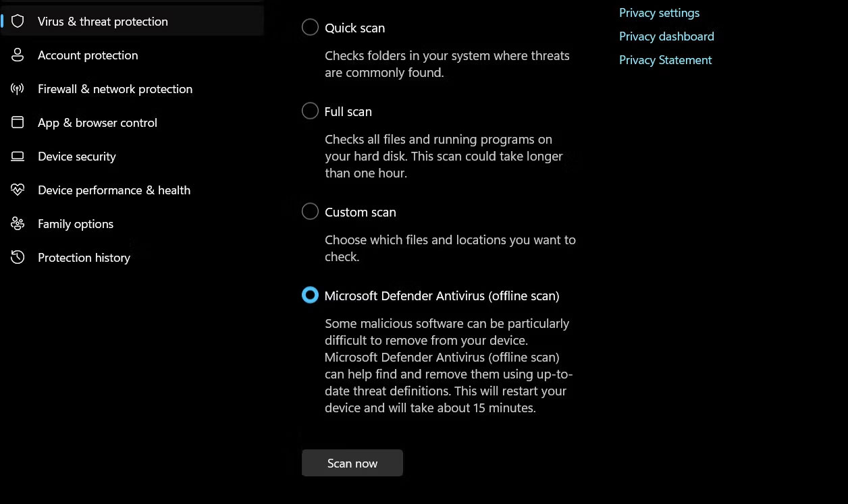Select the Full scan option
Screen dimensions: 848x504
(310, 111)
